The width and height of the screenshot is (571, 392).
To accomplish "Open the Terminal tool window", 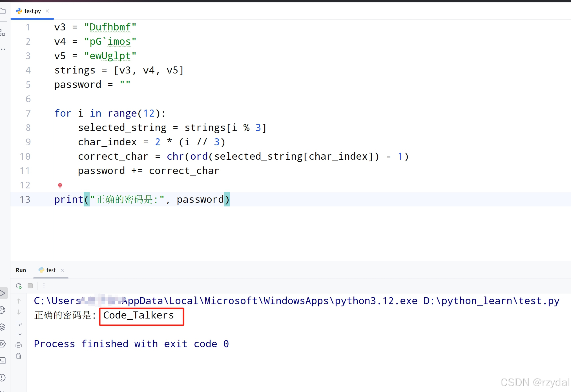I will point(2,361).
